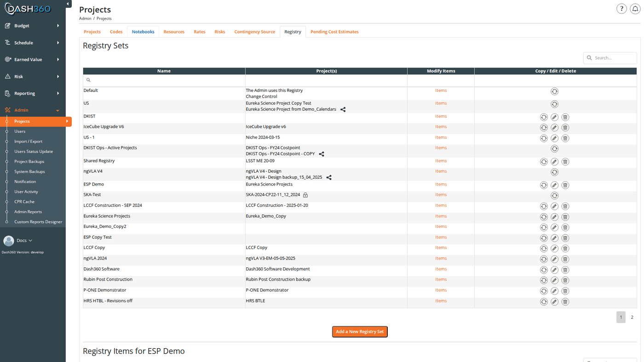Open Items for the ngVLA V4 set
The image size is (644, 362).
coord(441,171)
